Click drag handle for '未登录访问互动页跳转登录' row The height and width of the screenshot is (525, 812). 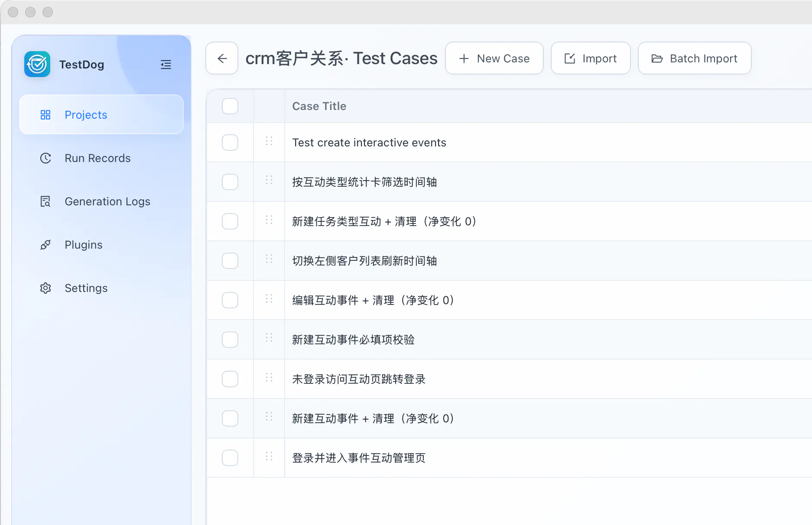coord(269,377)
